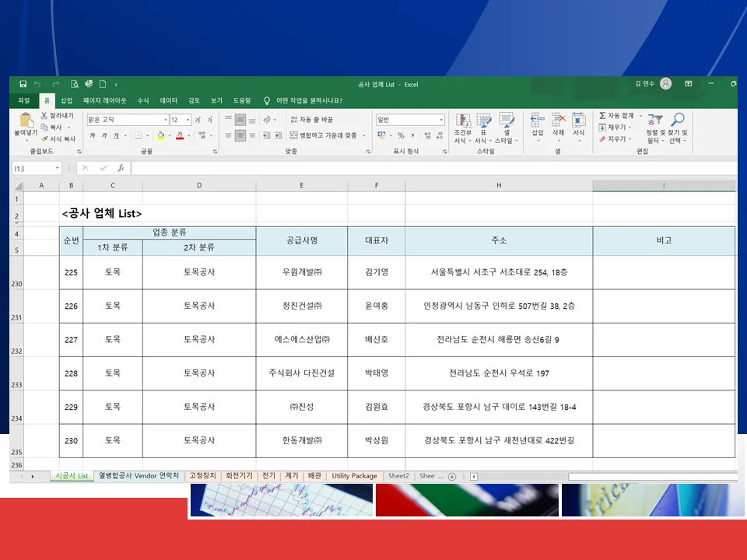Click the decrease decimal icon
Image resolution: width=747 pixels, height=560 pixels.
click(440, 135)
